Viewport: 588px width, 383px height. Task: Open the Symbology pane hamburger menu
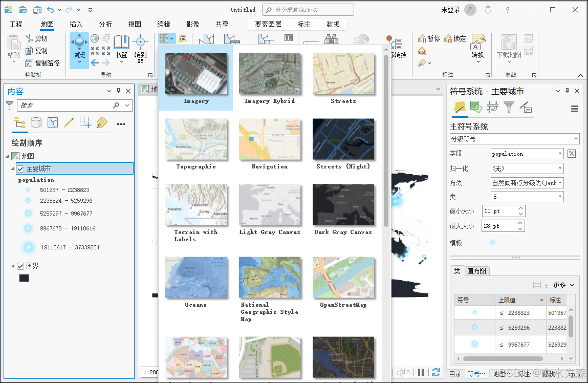tap(575, 109)
